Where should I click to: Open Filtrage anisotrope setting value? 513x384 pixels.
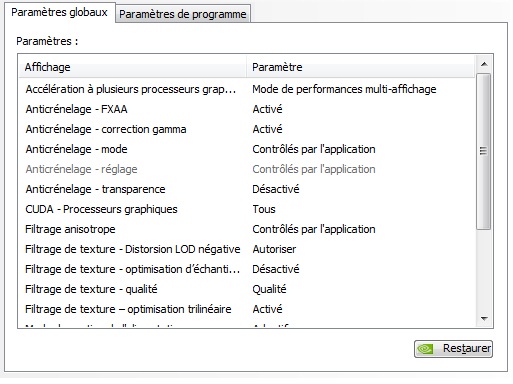[x=314, y=229]
